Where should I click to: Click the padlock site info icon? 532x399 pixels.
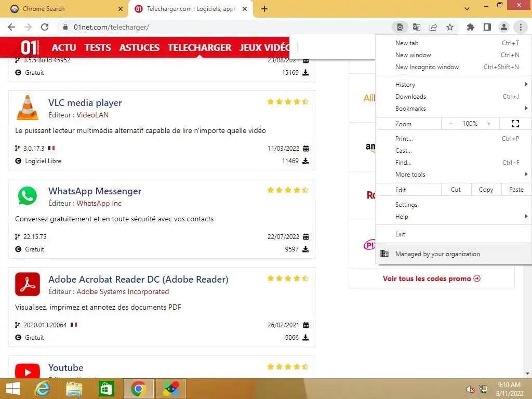point(65,27)
